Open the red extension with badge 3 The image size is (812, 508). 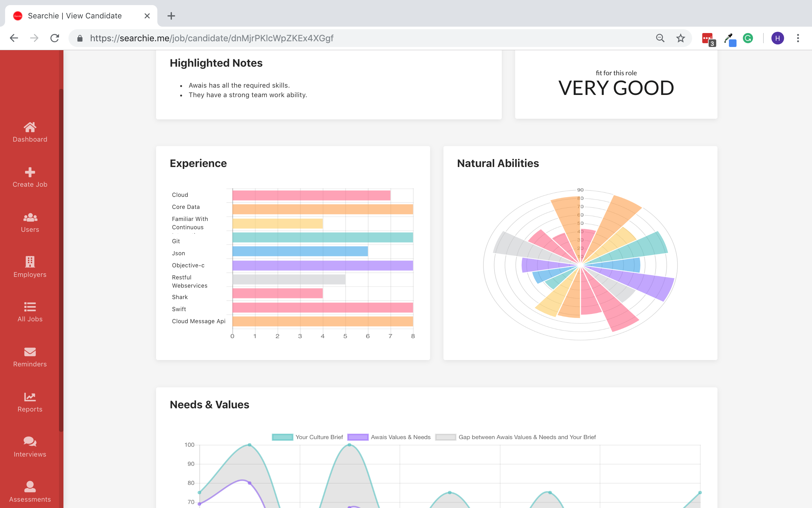708,39
